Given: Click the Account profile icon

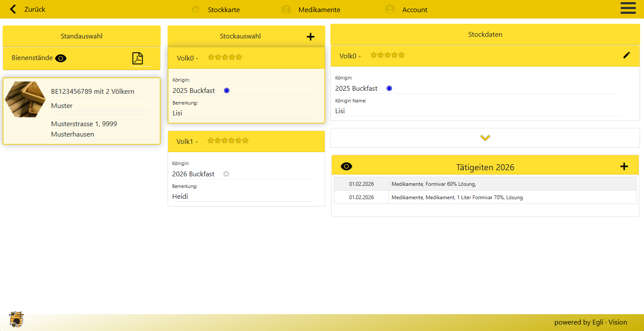Looking at the screenshot, I should [390, 10].
